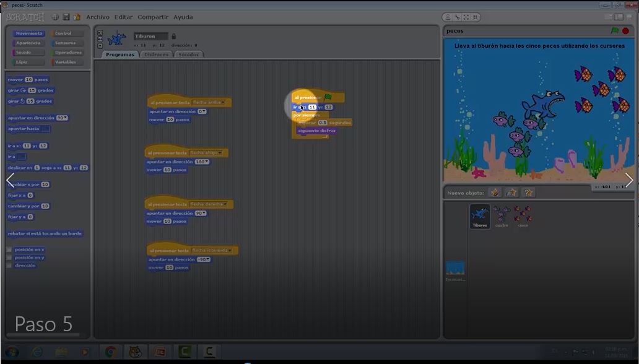The image size is (639, 364).
Task: Switch to the Sonidos tab
Action: (x=189, y=54)
